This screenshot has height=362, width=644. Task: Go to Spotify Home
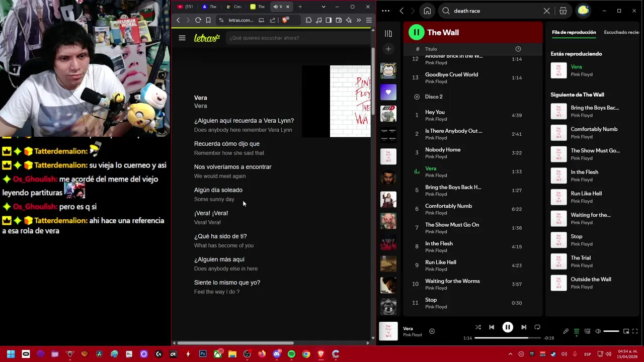[x=427, y=11]
